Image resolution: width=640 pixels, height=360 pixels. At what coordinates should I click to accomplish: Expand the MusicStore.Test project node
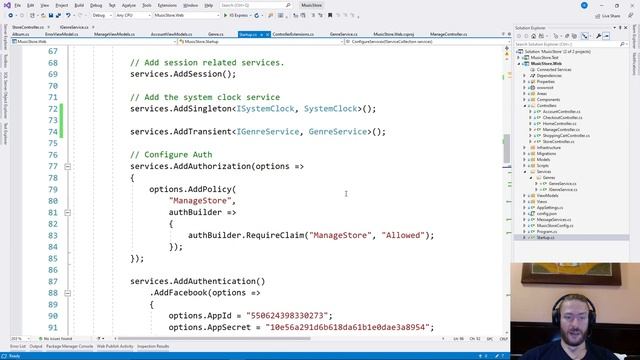tap(519, 58)
